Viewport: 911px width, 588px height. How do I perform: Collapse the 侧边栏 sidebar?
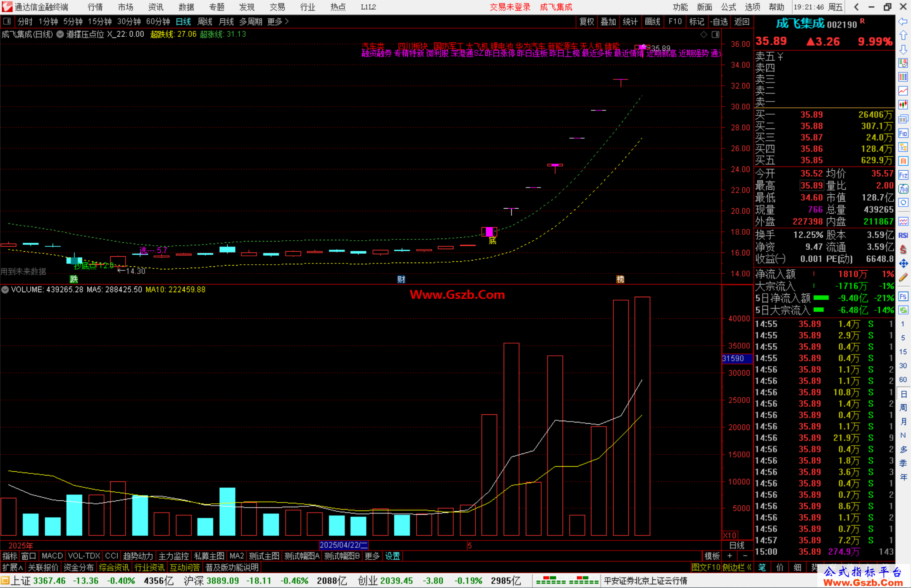737,567
